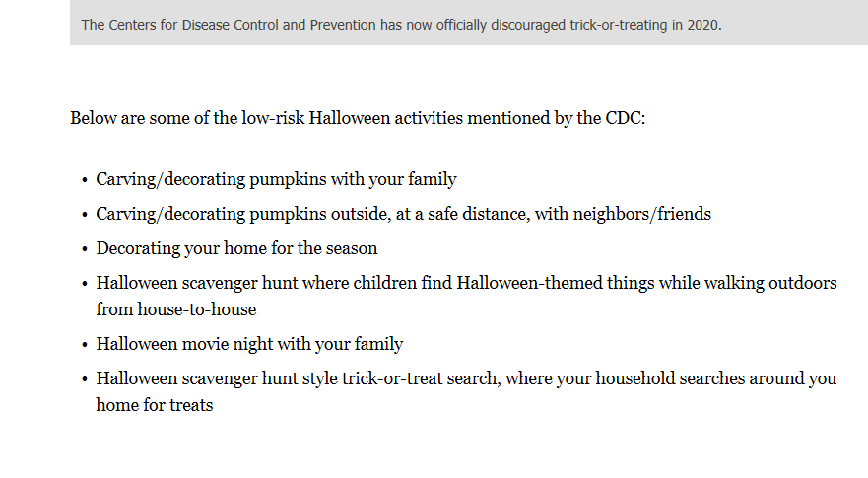Click the bullet before the outdoor scavenger hunt item
This screenshot has height=478, width=868.
[85, 284]
